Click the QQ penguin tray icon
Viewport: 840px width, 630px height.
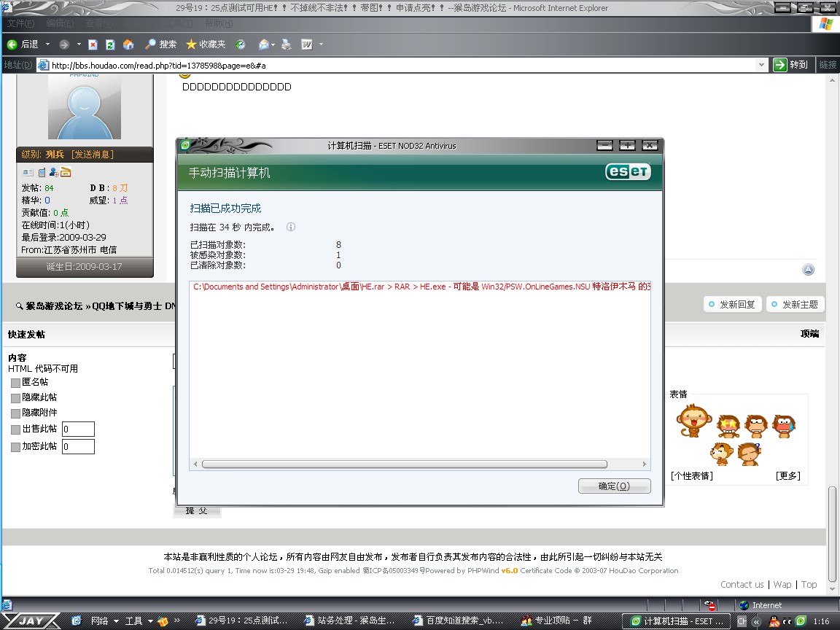[774, 621]
